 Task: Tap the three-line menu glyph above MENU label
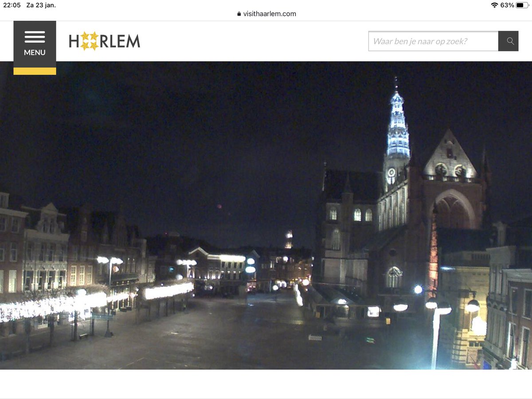coord(35,37)
